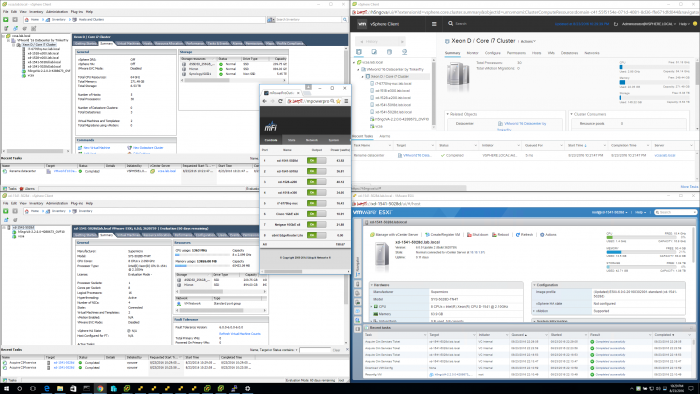Switch to the Alarms tab next to Recent Tasks
The width and height of the screenshot is (700, 394).
pyautogui.click(x=384, y=136)
